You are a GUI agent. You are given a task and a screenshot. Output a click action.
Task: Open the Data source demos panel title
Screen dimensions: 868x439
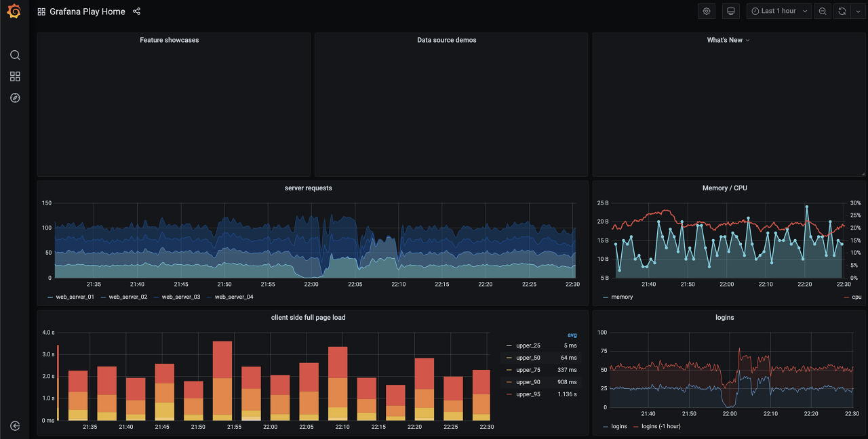tap(447, 40)
